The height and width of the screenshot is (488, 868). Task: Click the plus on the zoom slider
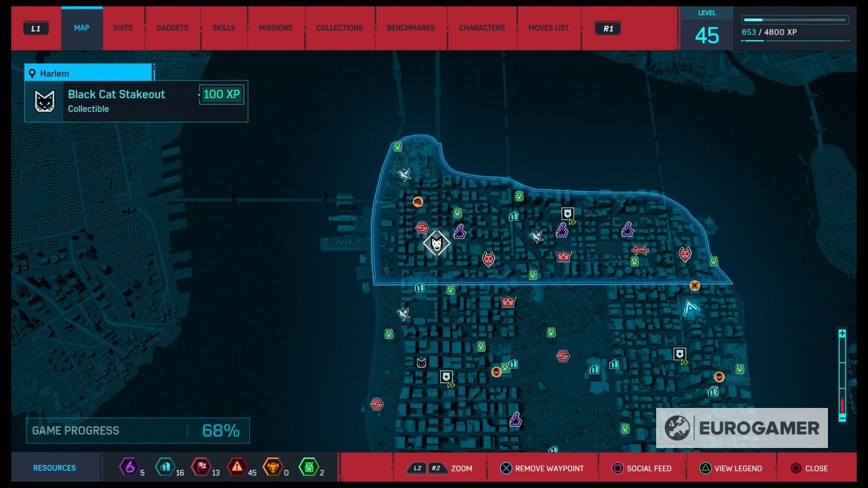click(x=842, y=334)
